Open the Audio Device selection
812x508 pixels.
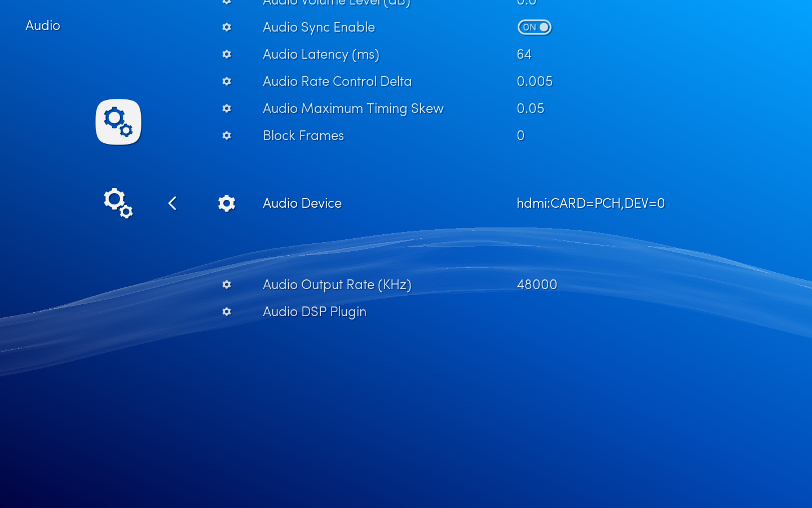pyautogui.click(x=302, y=203)
